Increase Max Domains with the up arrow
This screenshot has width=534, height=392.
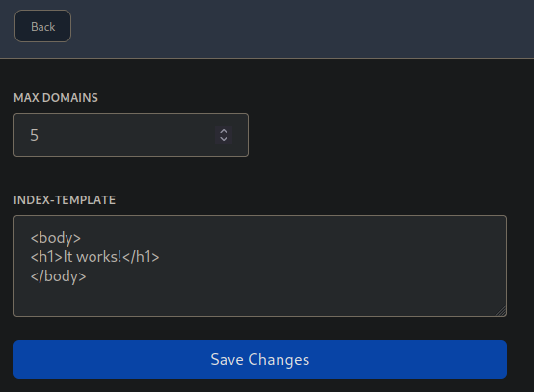coord(224,131)
